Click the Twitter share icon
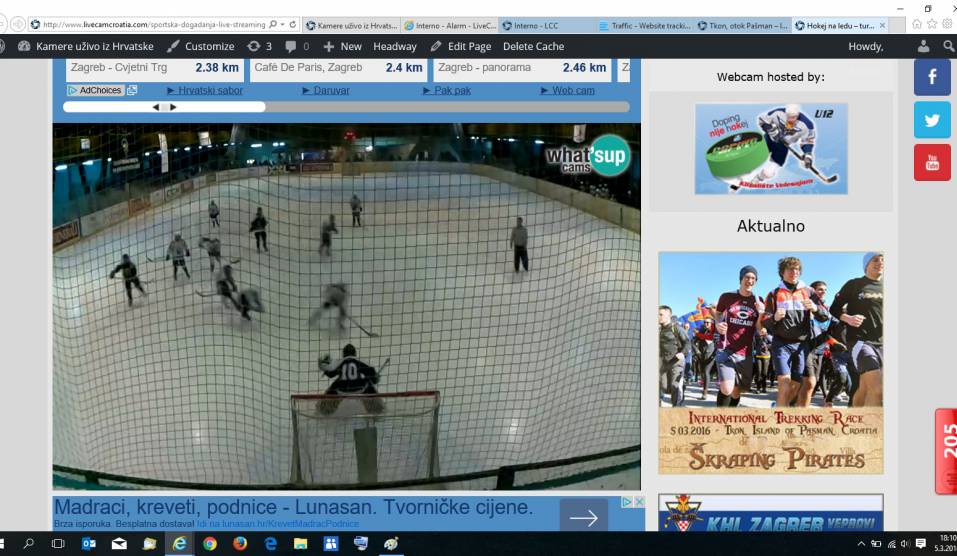 (x=932, y=120)
